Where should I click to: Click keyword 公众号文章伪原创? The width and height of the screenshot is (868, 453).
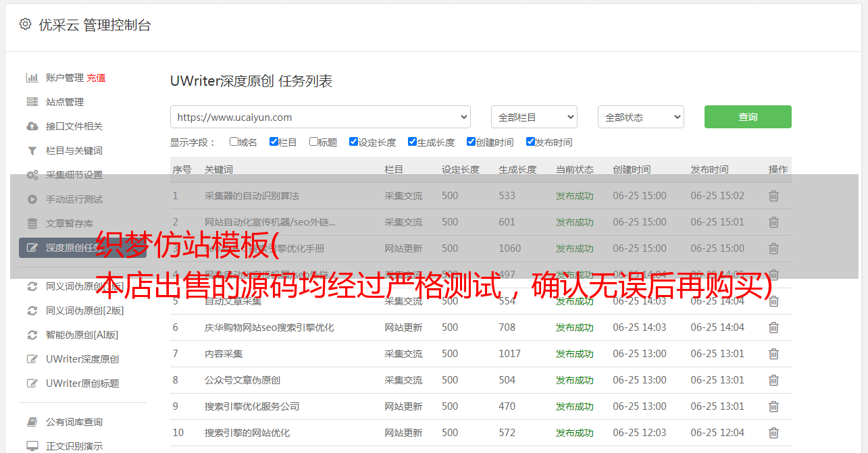(x=242, y=380)
